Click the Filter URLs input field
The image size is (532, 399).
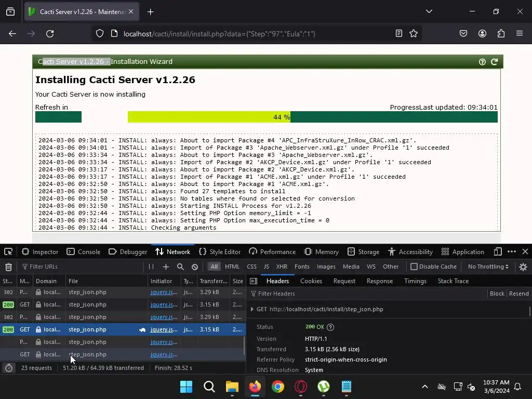(x=82, y=267)
